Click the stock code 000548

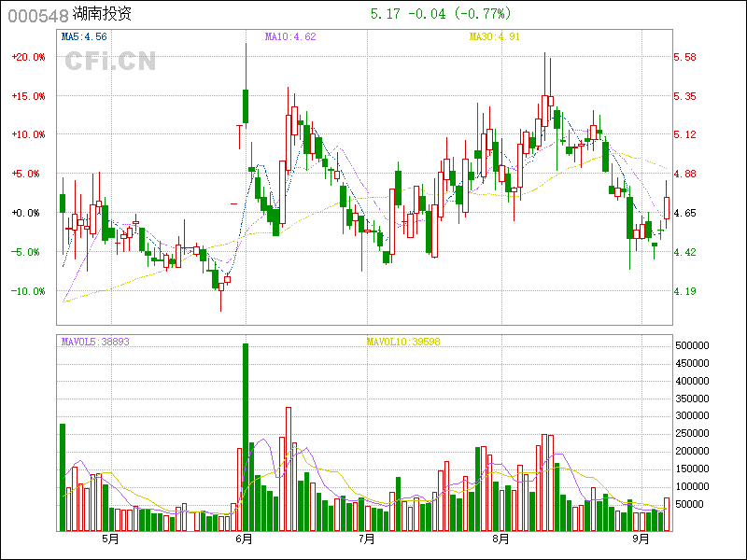[37, 15]
